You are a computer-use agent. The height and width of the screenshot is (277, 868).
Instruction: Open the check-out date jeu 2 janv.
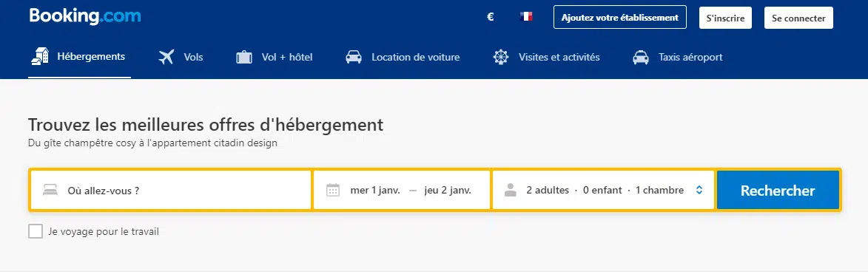[x=448, y=190]
